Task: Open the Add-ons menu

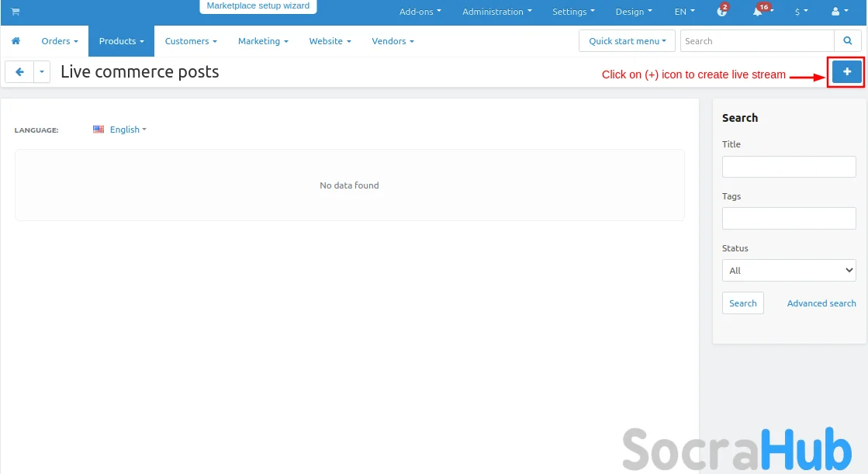Action: pos(420,12)
